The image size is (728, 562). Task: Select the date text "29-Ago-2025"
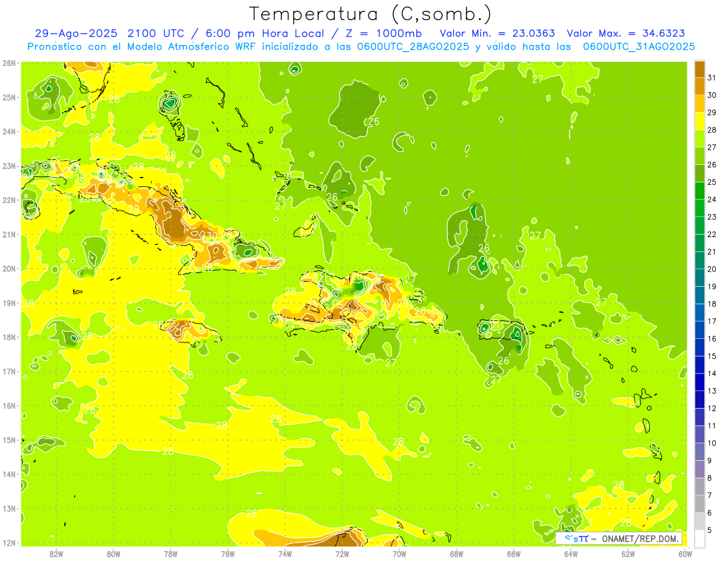(76, 33)
